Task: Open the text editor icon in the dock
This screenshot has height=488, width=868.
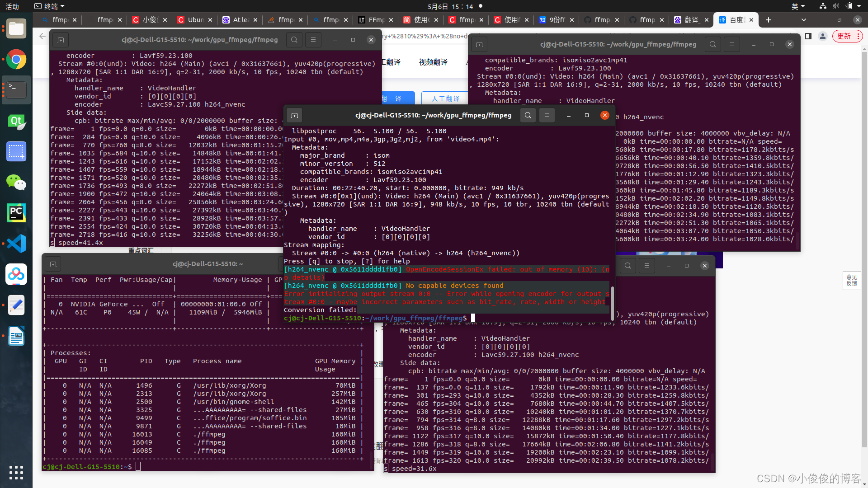Action: click(16, 305)
